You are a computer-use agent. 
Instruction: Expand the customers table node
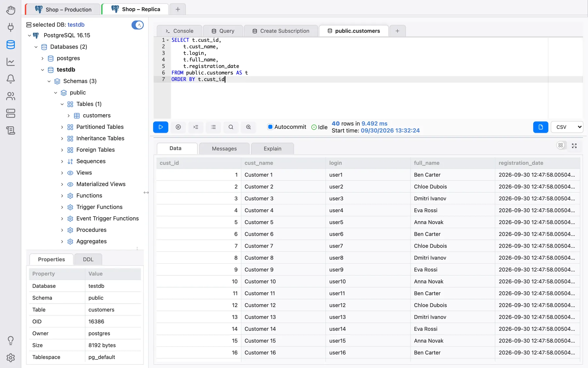[69, 115]
